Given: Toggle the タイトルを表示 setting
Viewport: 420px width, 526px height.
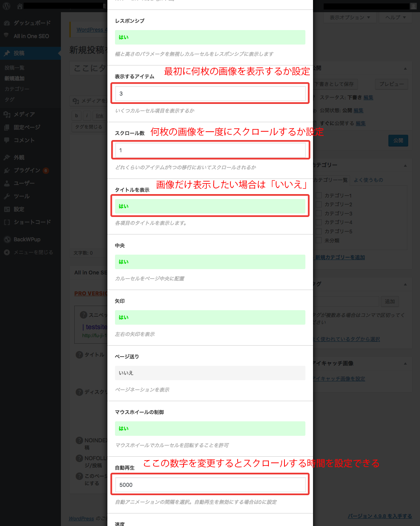Looking at the screenshot, I should click(210, 206).
